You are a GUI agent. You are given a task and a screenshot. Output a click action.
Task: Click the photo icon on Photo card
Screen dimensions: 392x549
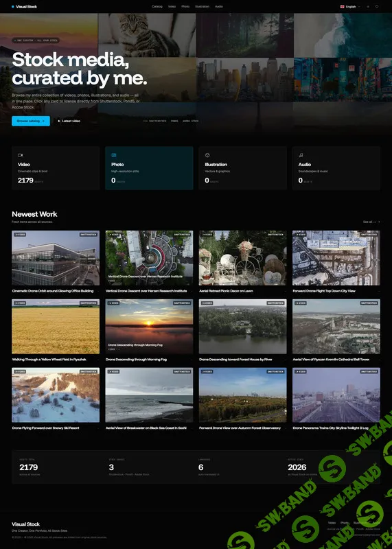point(114,155)
